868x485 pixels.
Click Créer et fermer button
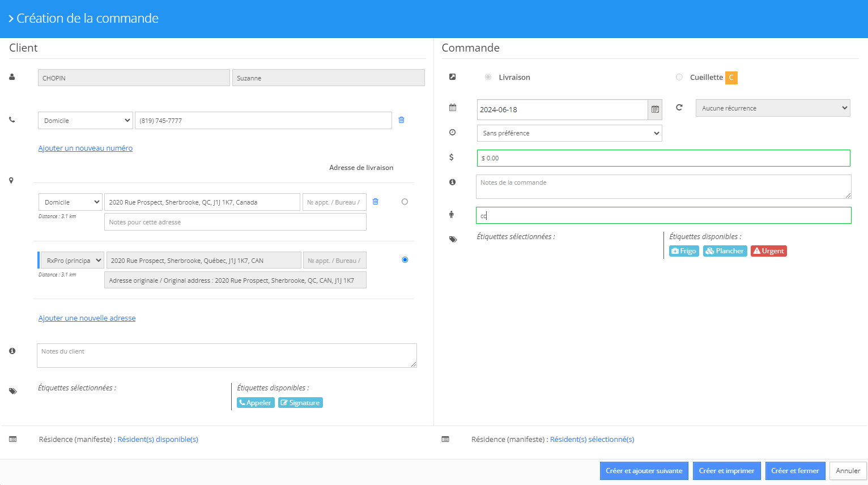pyautogui.click(x=795, y=471)
